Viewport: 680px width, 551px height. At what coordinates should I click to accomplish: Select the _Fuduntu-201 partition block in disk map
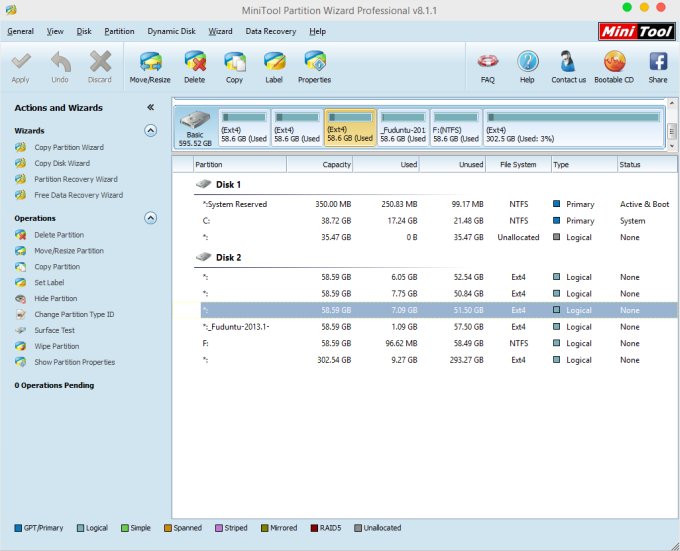click(x=403, y=128)
